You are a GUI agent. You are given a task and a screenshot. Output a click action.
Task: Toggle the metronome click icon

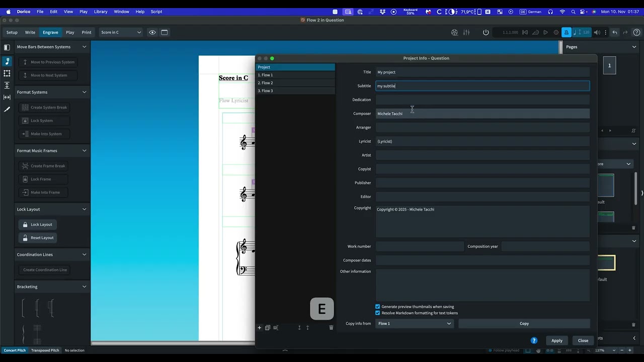click(x=567, y=32)
